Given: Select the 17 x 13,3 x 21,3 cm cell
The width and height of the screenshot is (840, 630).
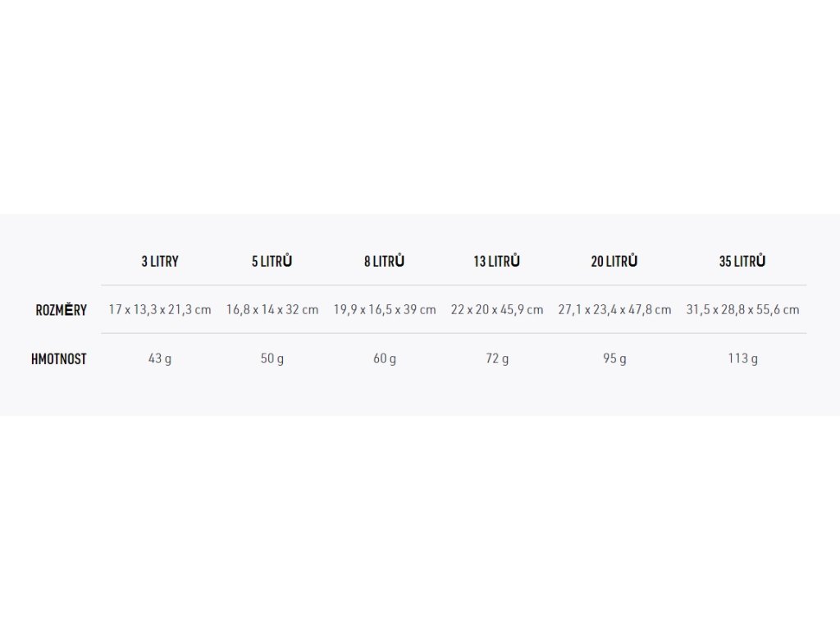Looking at the screenshot, I should (x=160, y=309).
